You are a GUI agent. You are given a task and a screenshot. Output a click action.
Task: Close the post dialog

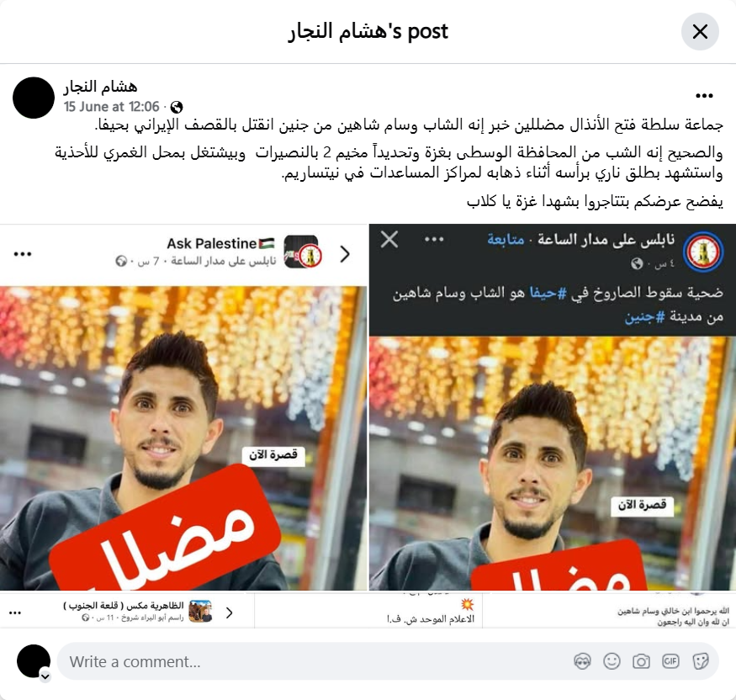pos(700,32)
